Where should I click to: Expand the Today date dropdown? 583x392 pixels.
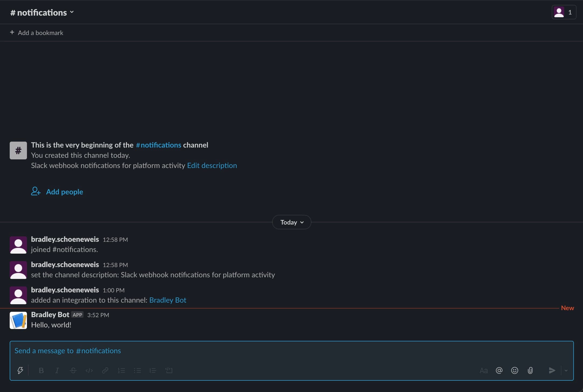click(292, 222)
